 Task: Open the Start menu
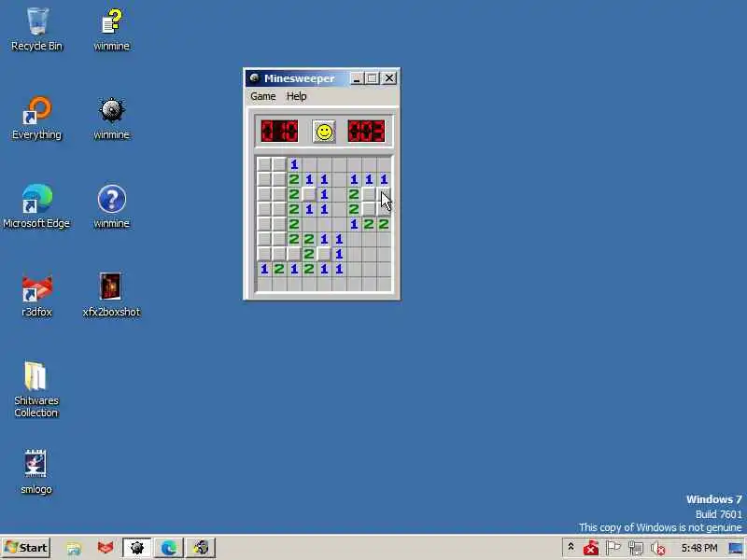point(27,548)
